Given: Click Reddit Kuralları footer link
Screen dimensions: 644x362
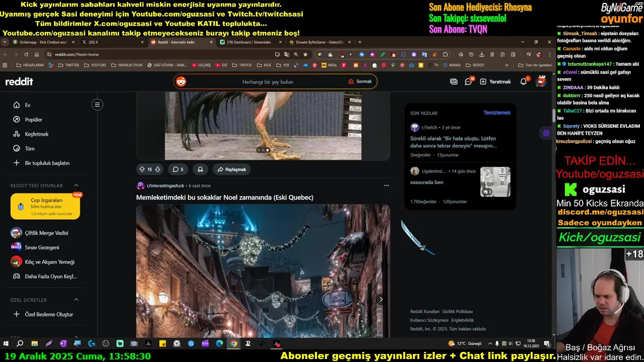Looking at the screenshot, I should [x=425, y=312].
